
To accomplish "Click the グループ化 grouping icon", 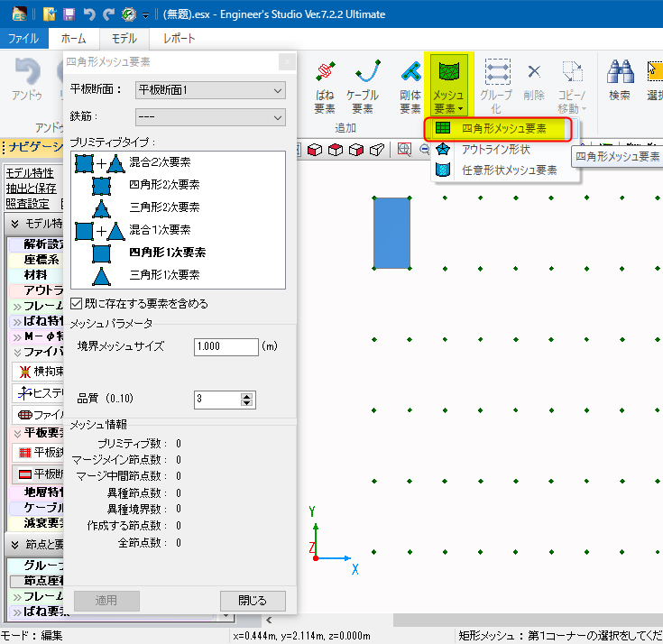I will click(x=496, y=87).
